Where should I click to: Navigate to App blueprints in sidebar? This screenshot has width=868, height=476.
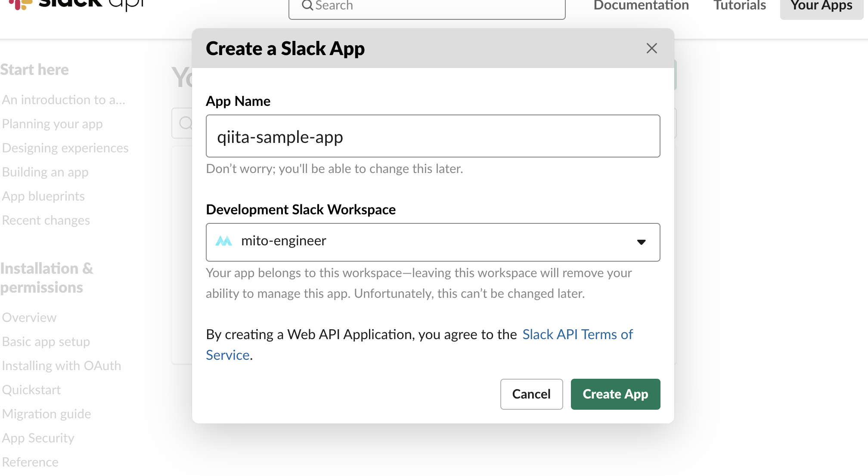pos(43,196)
